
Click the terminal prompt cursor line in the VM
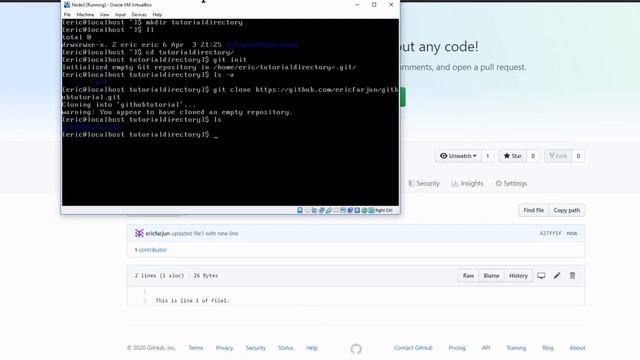pyautogui.click(x=140, y=134)
